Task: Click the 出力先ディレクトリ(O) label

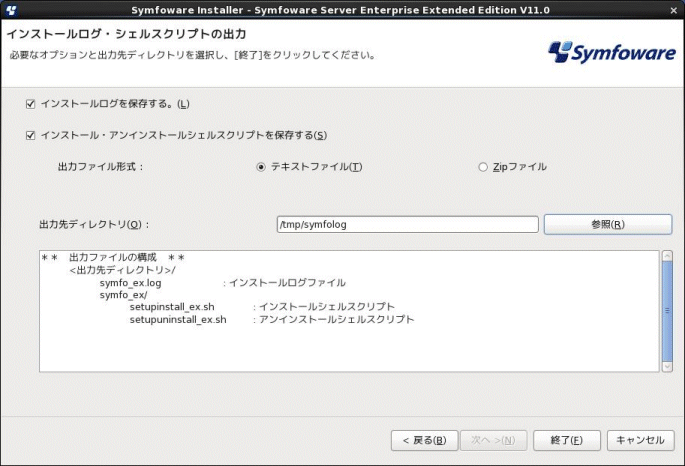Action: [94, 224]
